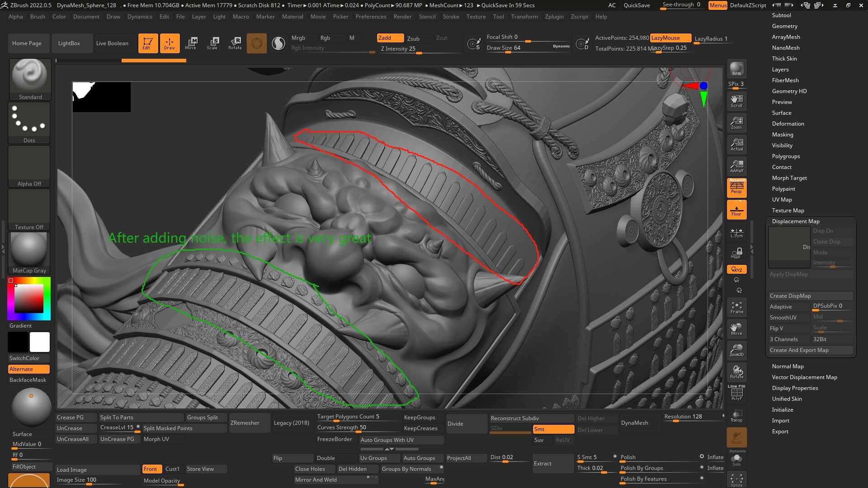Disable the LazyMouse toggle
Screen dimensions: 868x488
(x=670, y=38)
